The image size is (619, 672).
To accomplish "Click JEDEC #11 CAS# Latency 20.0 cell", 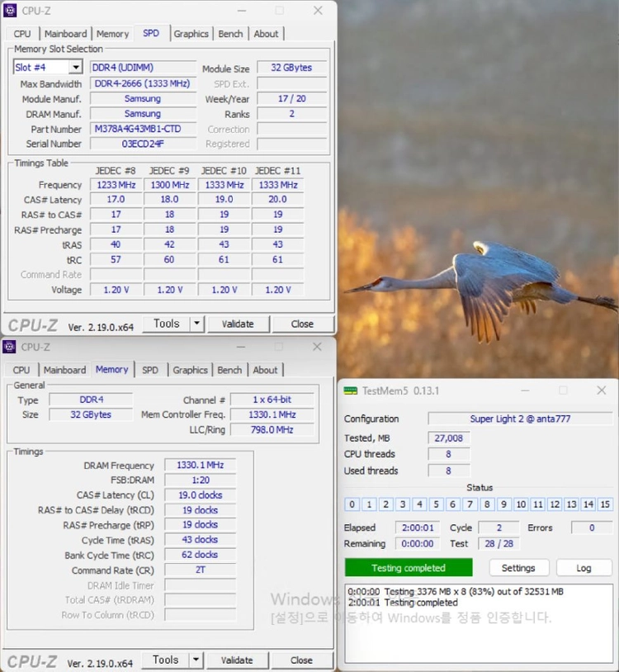I will click(277, 199).
